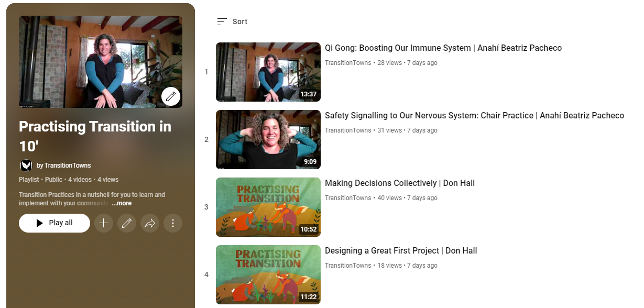Click the Qi Gong video thumbnail (13:37)
Viewport: 644px width, 308px height.
coord(268,72)
